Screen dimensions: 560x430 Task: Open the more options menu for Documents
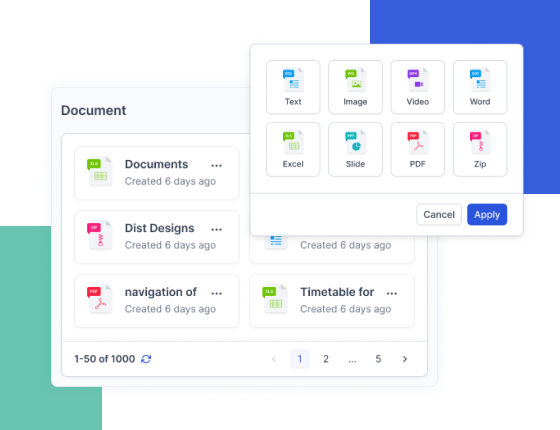pos(216,165)
